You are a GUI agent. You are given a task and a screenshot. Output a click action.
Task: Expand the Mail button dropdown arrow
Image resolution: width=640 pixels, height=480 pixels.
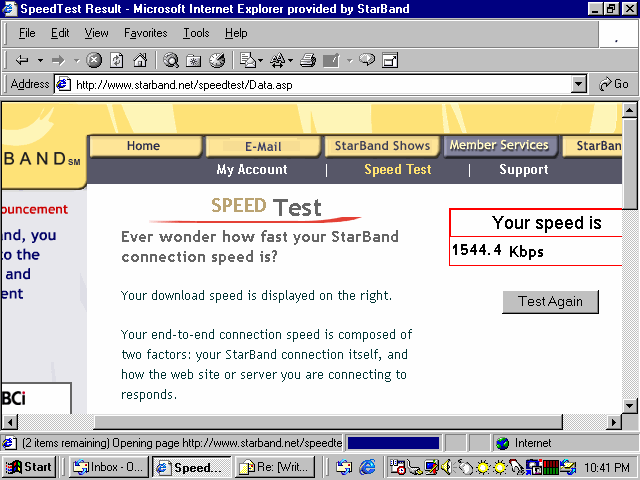[261, 61]
